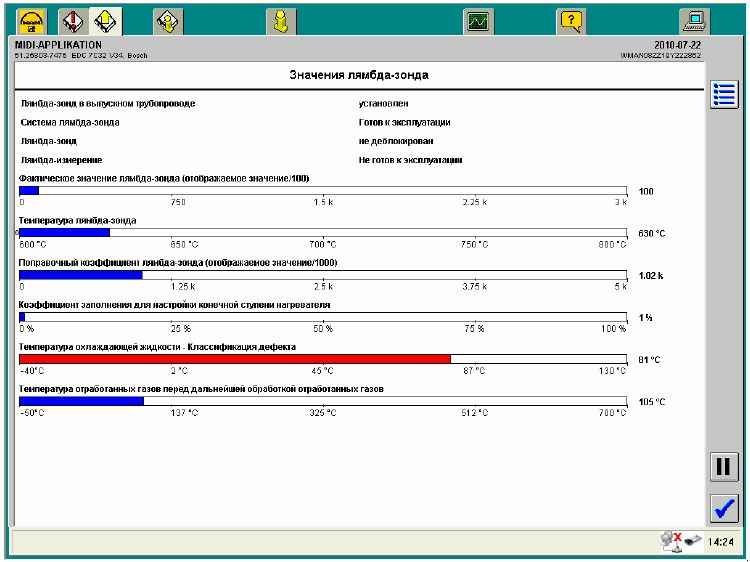
Task: Click the 'Значения лямбда-зонда' title header
Action: tap(359, 75)
